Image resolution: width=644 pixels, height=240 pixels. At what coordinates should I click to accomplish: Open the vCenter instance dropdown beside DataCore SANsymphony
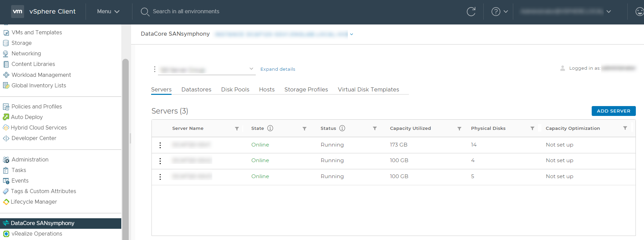(352, 34)
